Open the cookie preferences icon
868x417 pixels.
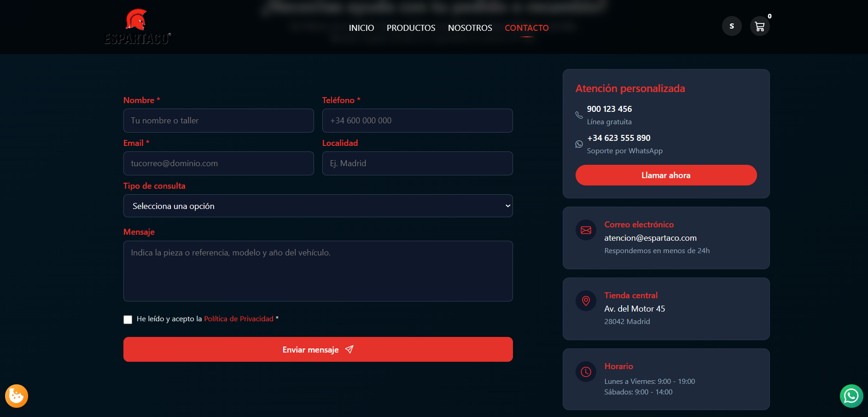coord(17,396)
